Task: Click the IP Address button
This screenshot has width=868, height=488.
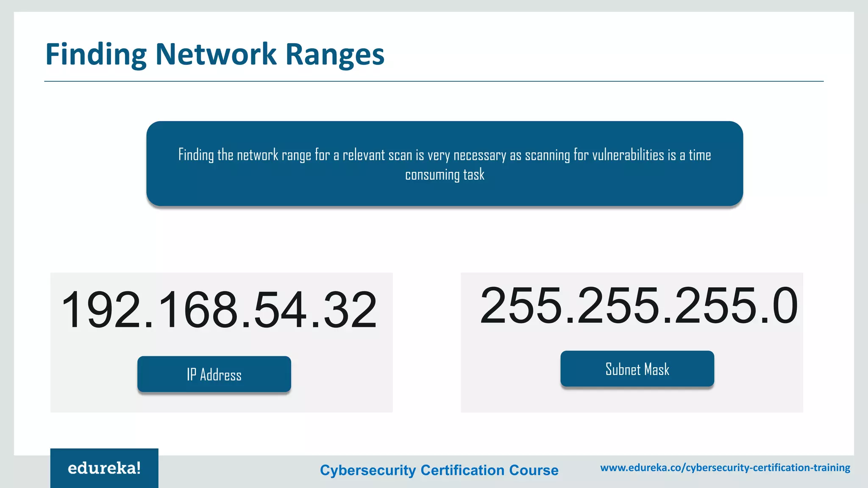Action: (x=214, y=374)
